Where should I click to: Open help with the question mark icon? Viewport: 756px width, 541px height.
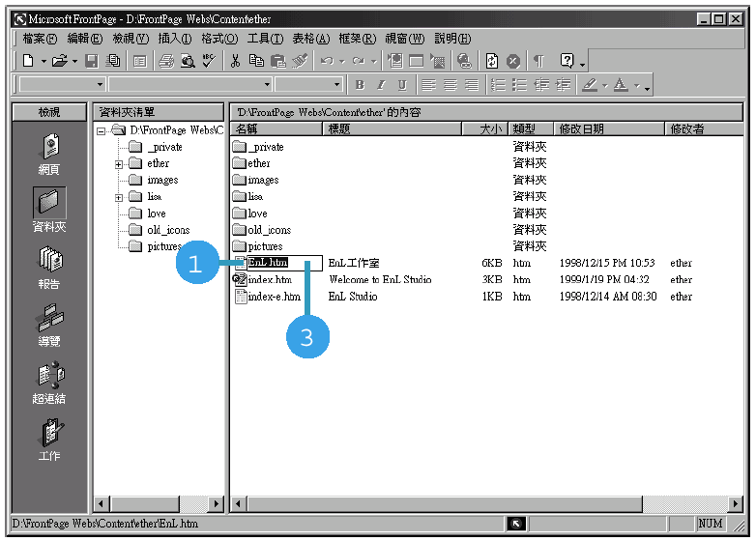[567, 61]
